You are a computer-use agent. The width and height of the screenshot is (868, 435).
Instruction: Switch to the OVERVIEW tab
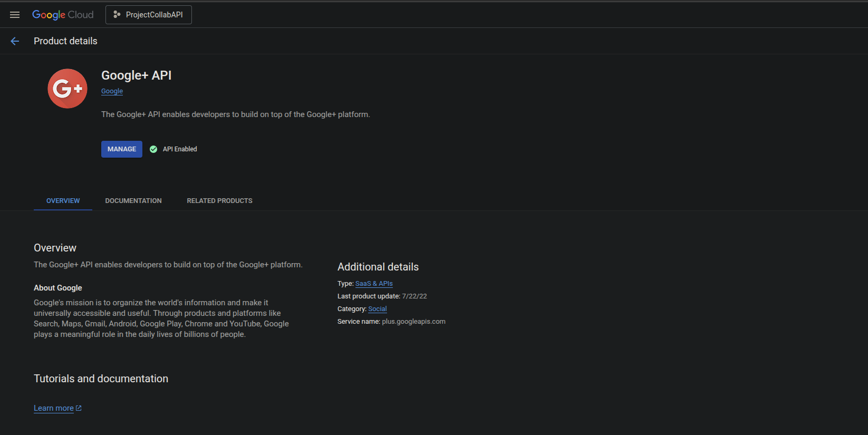[63, 201]
